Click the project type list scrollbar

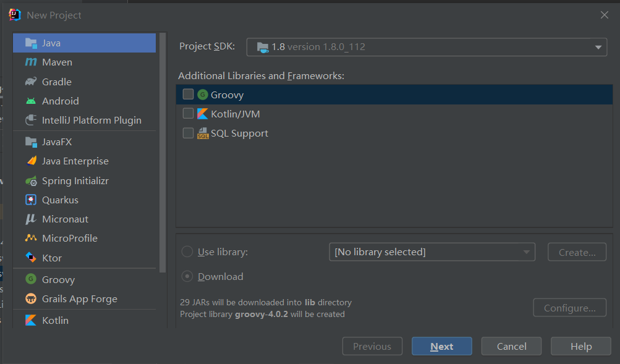click(163, 153)
